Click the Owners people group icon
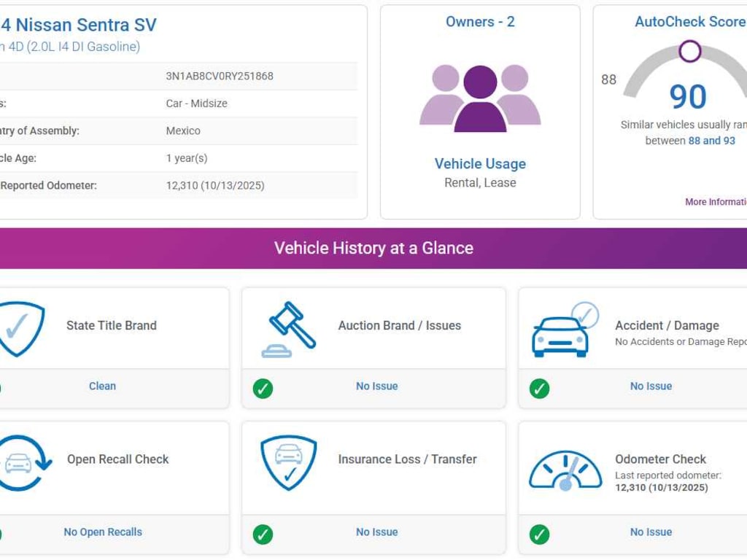 (480, 98)
